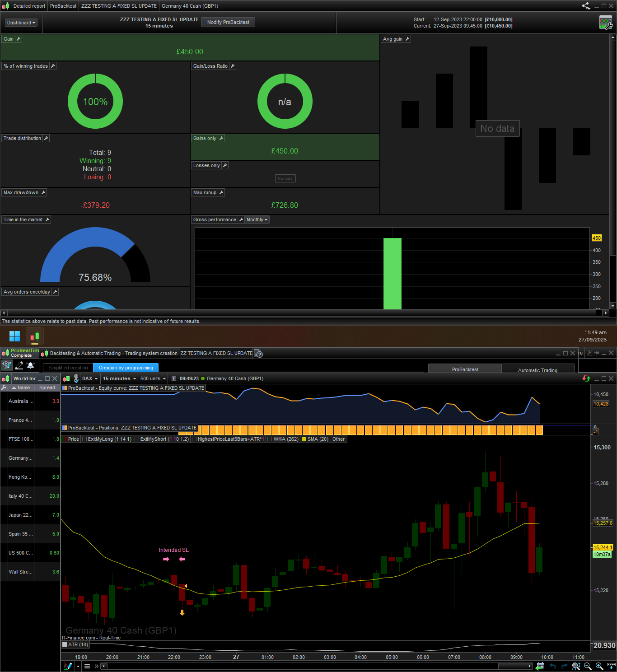The height and width of the screenshot is (672, 617).
Task: Click the help document icon beside strategy title
Action: [x=258, y=354]
